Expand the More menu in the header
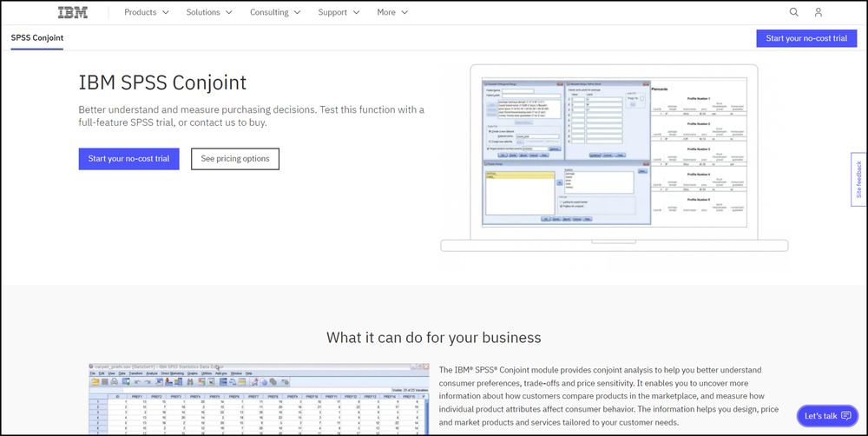 [392, 12]
